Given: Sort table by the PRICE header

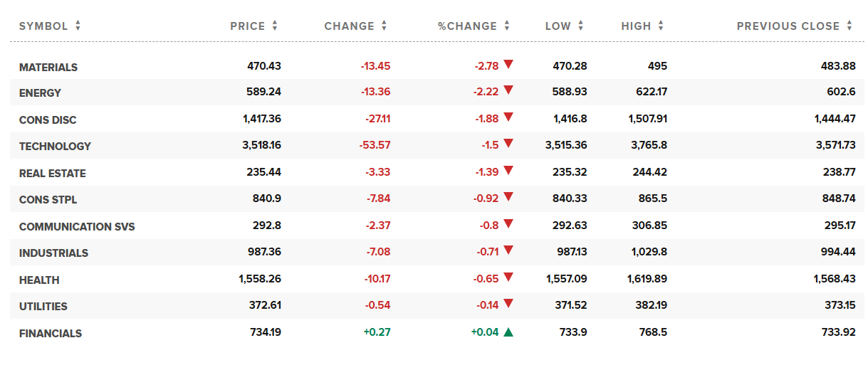Looking at the screenshot, I should pyautogui.click(x=247, y=26).
